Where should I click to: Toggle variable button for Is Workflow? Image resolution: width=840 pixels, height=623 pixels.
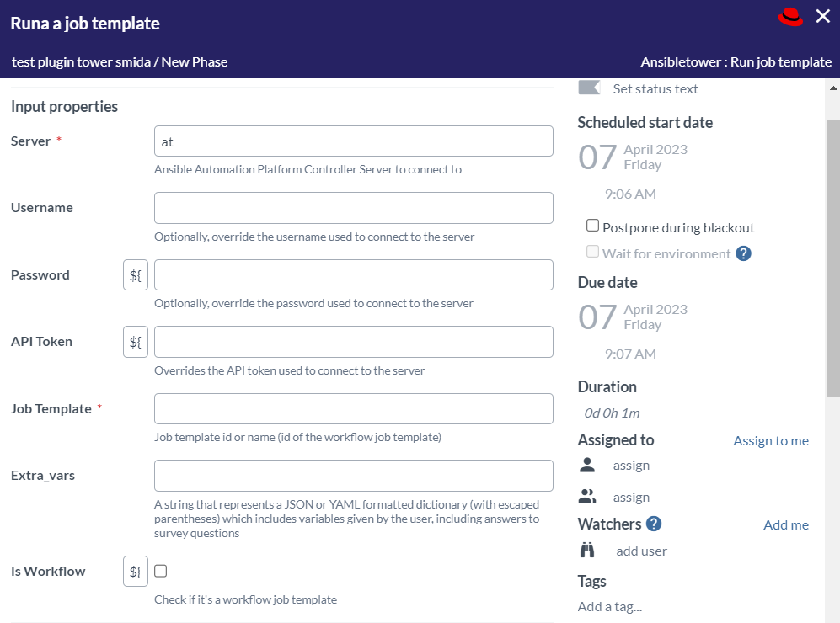pos(136,571)
